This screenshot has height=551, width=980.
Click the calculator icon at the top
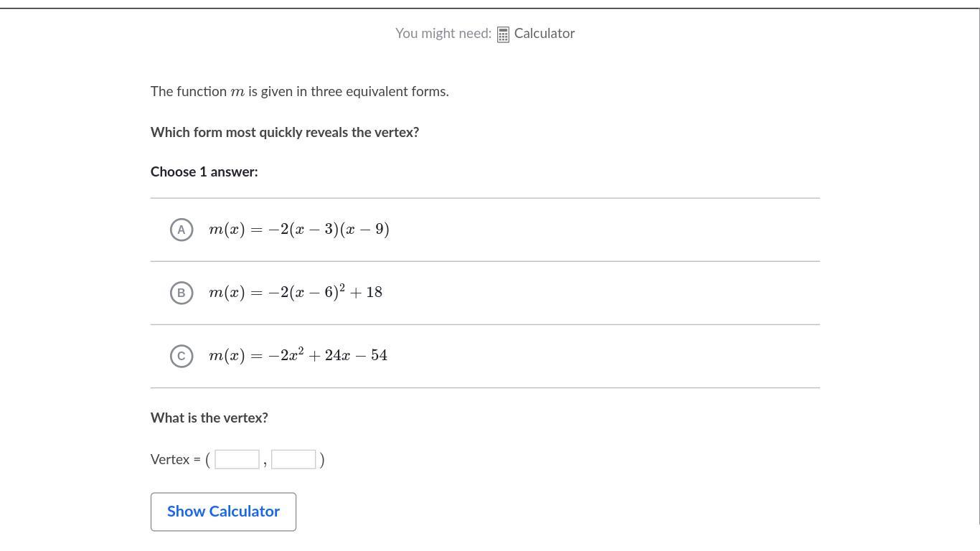[503, 34]
